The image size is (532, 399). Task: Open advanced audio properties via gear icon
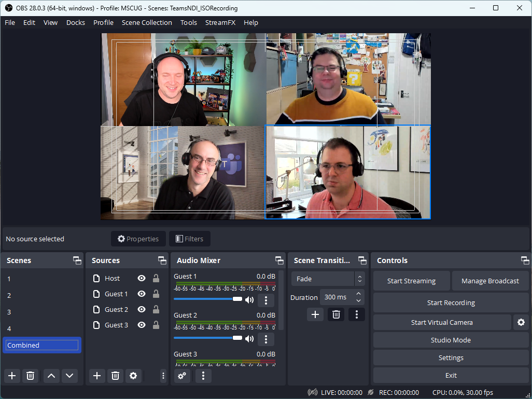click(x=181, y=376)
